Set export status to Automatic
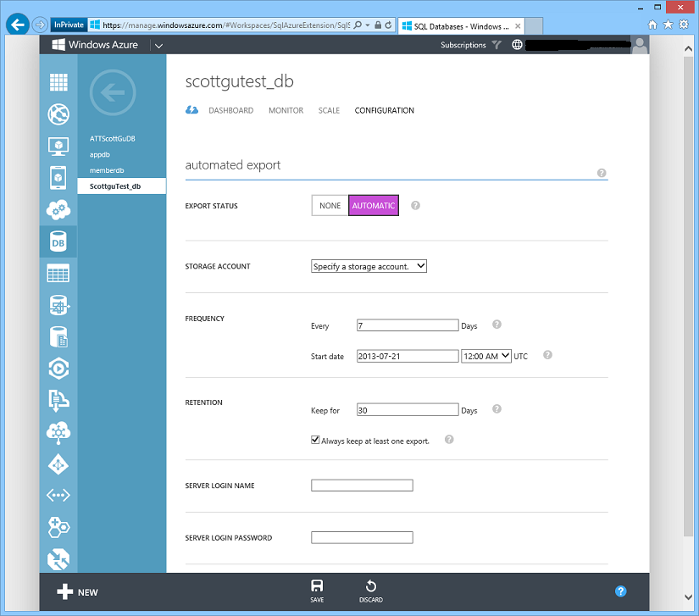 [x=373, y=206]
